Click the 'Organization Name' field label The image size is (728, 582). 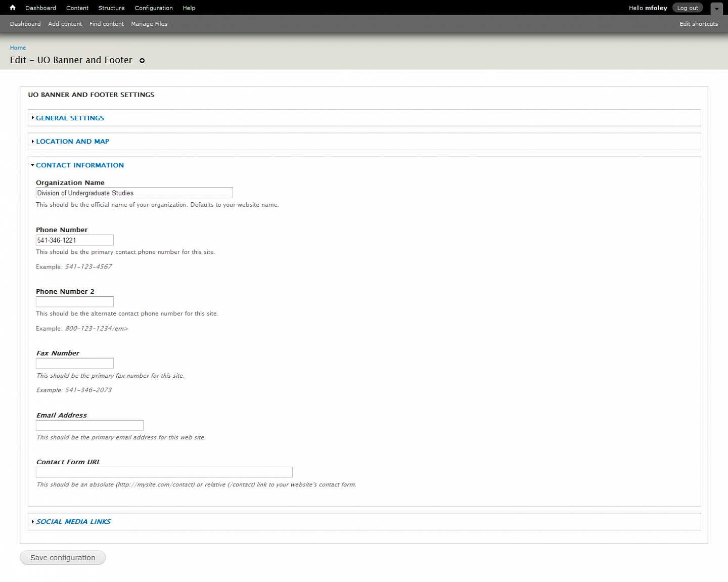(x=70, y=183)
